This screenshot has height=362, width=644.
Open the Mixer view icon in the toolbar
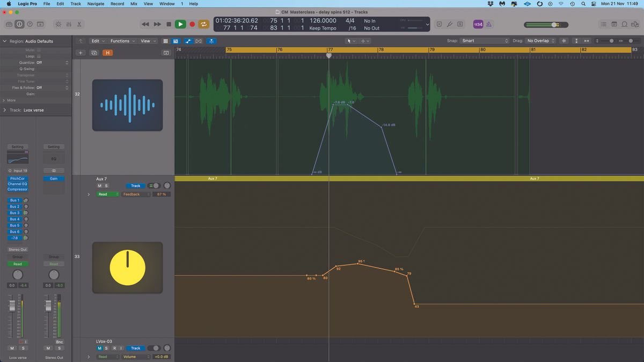tap(69, 24)
